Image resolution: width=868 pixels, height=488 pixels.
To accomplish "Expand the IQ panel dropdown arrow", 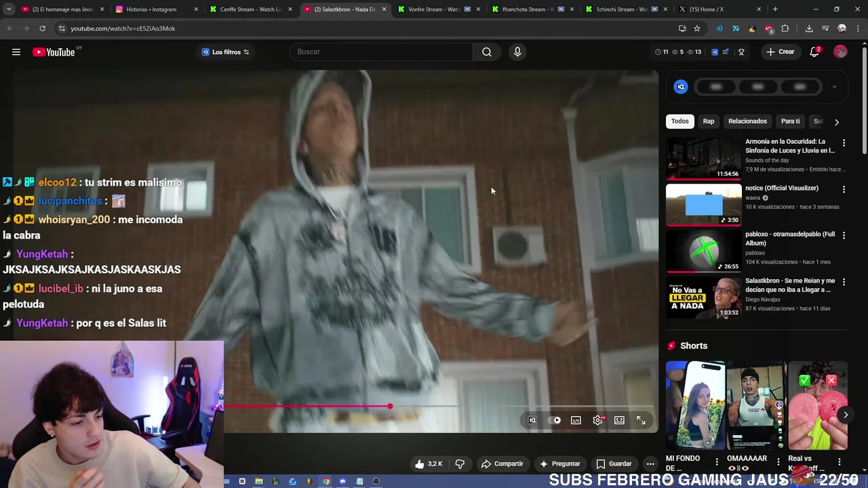I will (834, 87).
